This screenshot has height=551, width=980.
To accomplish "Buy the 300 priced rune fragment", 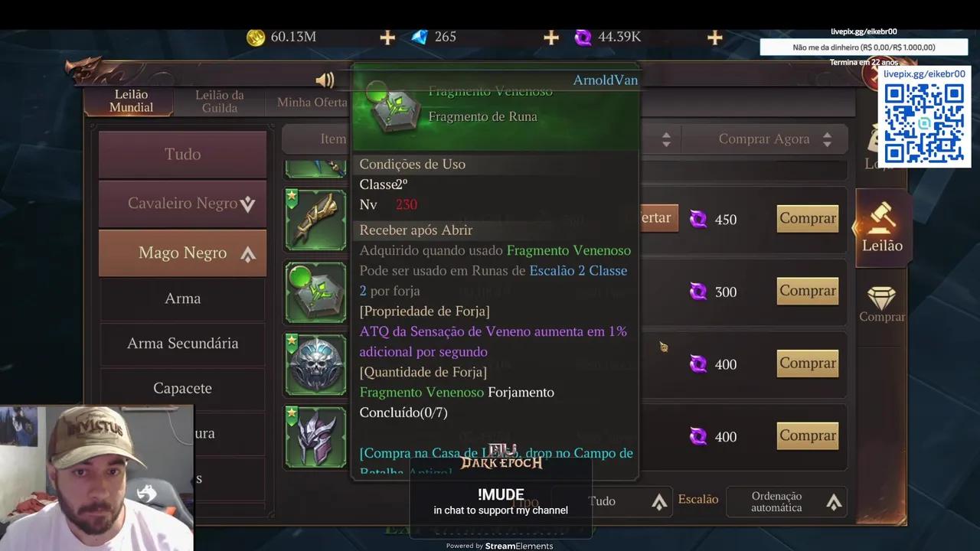I will [808, 291].
